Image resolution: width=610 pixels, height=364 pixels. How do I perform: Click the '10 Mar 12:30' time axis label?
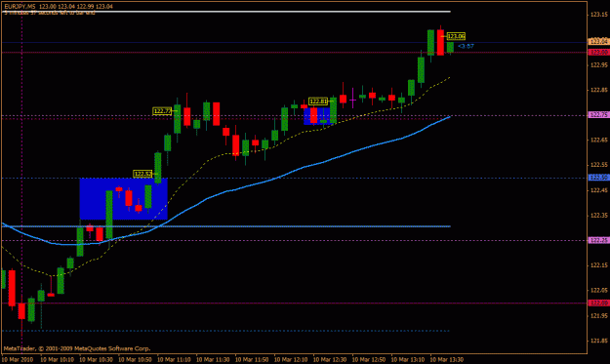tap(329, 360)
